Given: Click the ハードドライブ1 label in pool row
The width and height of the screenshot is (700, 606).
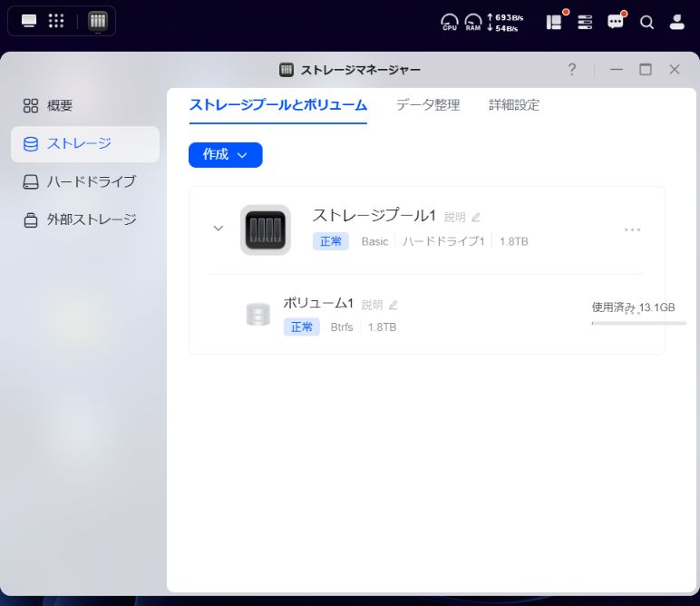Looking at the screenshot, I should pyautogui.click(x=443, y=241).
